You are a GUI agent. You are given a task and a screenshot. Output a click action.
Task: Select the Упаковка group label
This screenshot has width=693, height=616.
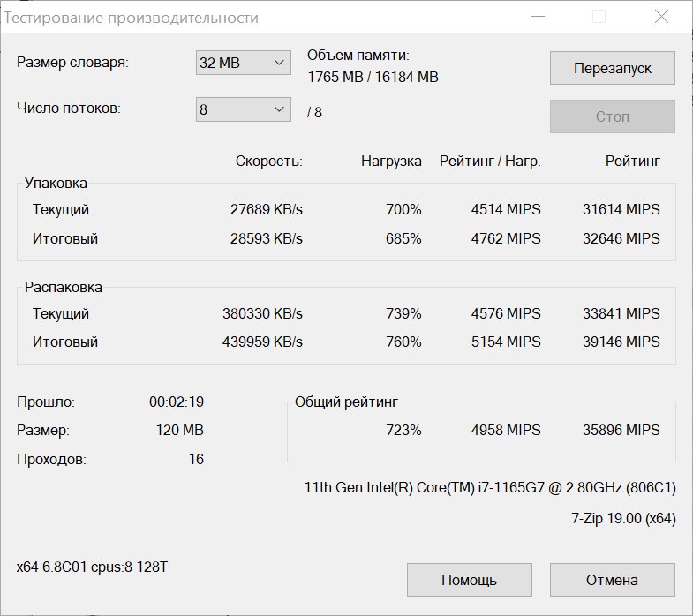coord(56,183)
